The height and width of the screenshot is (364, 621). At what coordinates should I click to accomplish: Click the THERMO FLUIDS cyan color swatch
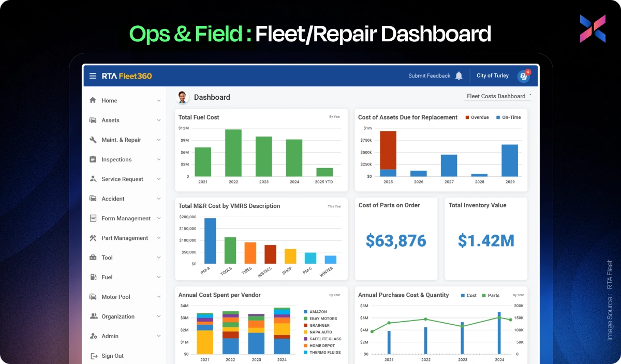[305, 352]
